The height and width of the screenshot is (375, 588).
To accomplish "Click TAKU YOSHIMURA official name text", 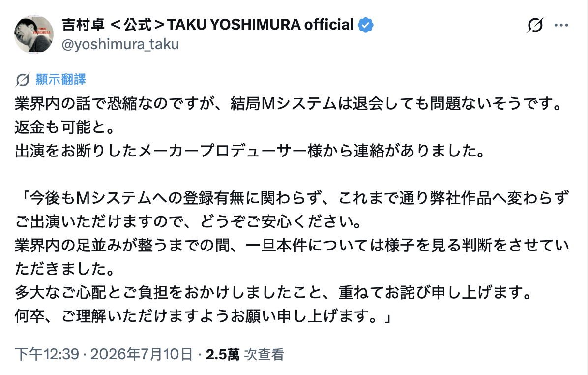I will (x=260, y=25).
